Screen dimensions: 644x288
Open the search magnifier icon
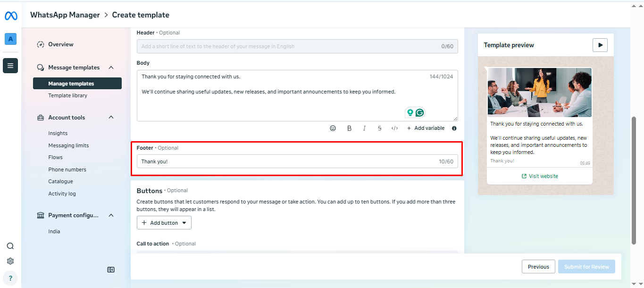click(10, 246)
